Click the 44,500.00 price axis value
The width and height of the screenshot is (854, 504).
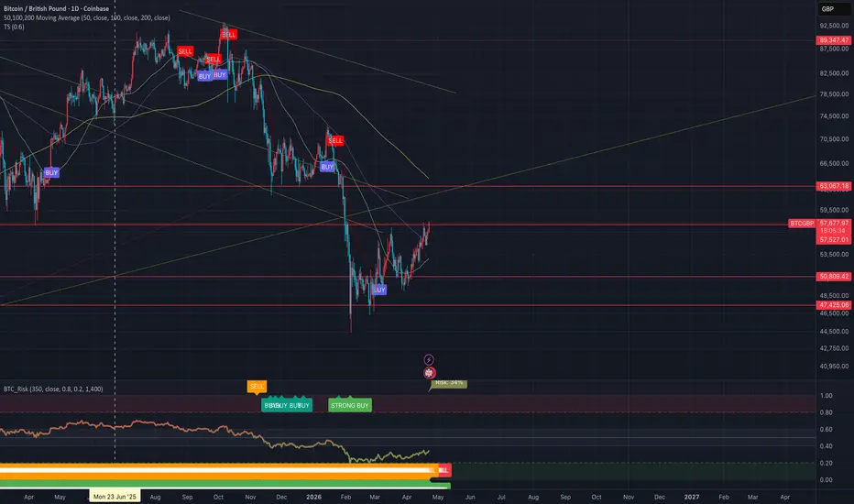[x=834, y=332]
